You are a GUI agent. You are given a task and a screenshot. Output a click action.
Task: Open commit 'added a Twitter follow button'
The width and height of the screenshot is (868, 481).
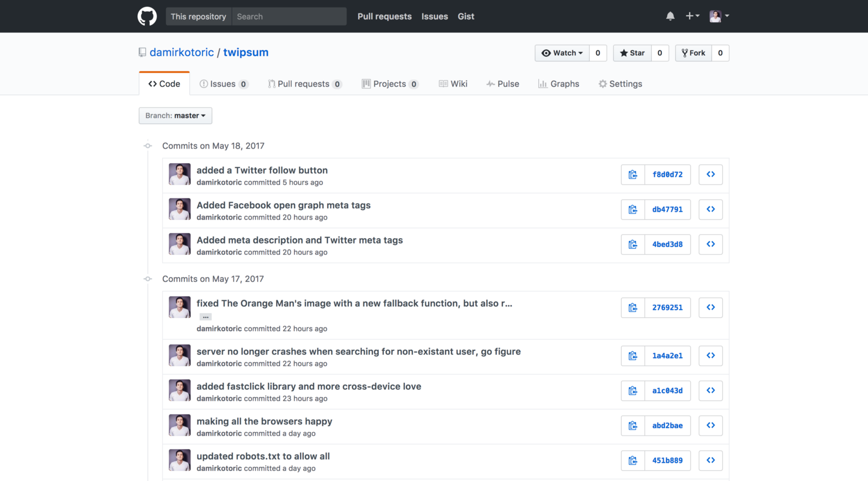click(x=262, y=170)
